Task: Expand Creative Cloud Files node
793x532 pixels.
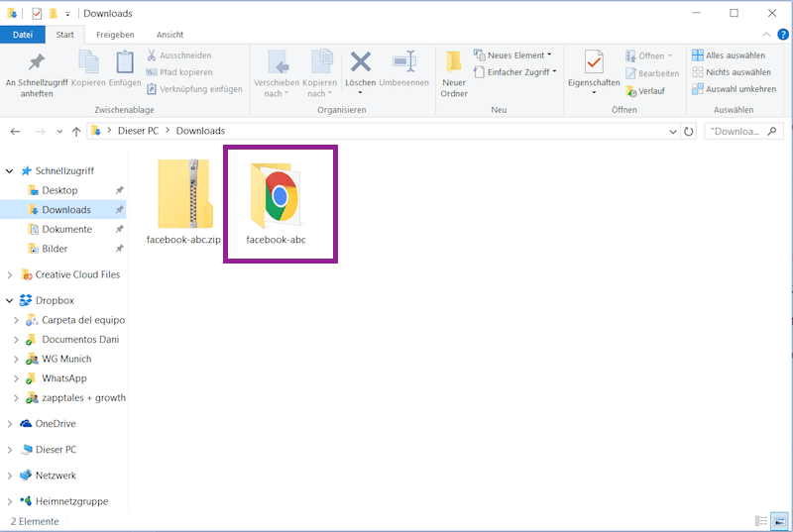Action: (x=9, y=274)
